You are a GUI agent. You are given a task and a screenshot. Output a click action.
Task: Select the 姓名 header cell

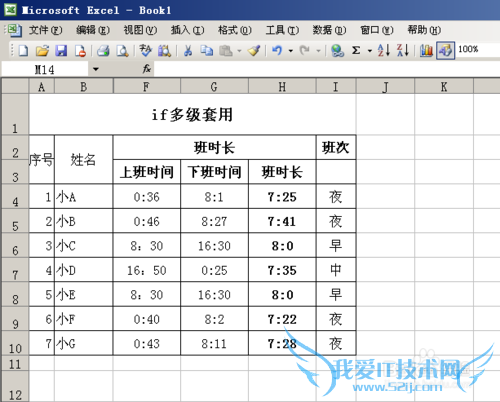coord(84,160)
